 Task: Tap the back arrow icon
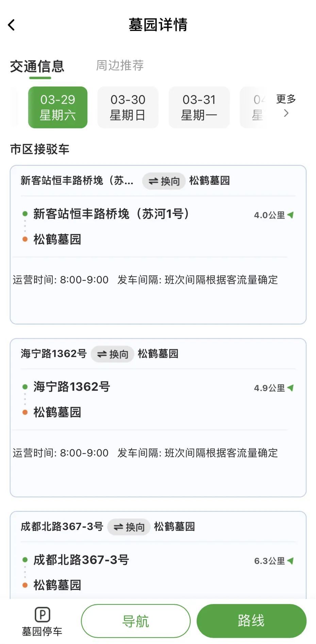(x=12, y=25)
